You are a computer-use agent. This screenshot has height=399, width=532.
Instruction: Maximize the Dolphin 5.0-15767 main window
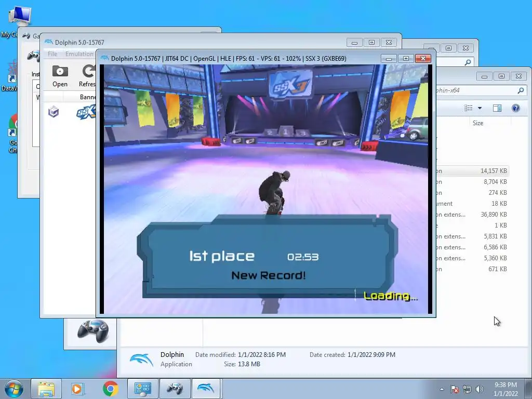click(x=372, y=43)
